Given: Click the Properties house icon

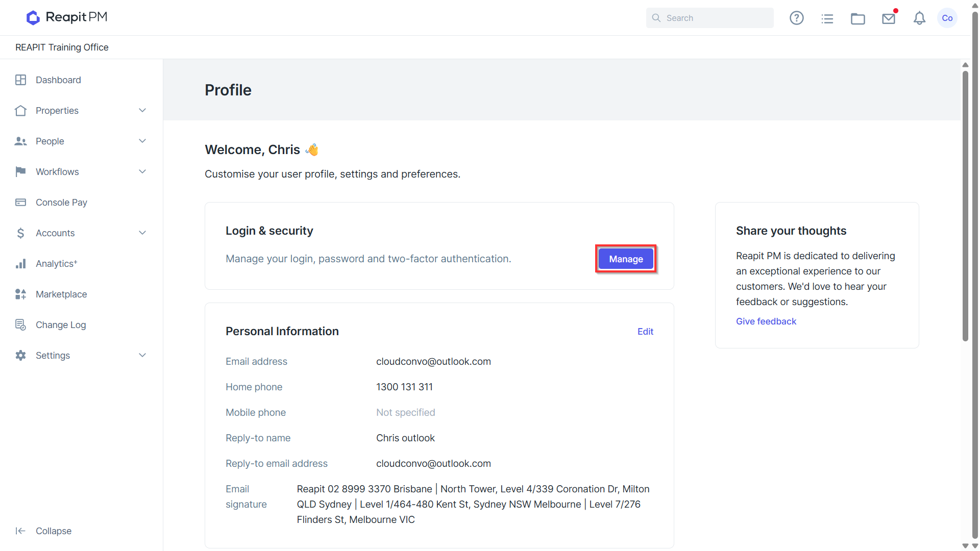Looking at the screenshot, I should (20, 111).
